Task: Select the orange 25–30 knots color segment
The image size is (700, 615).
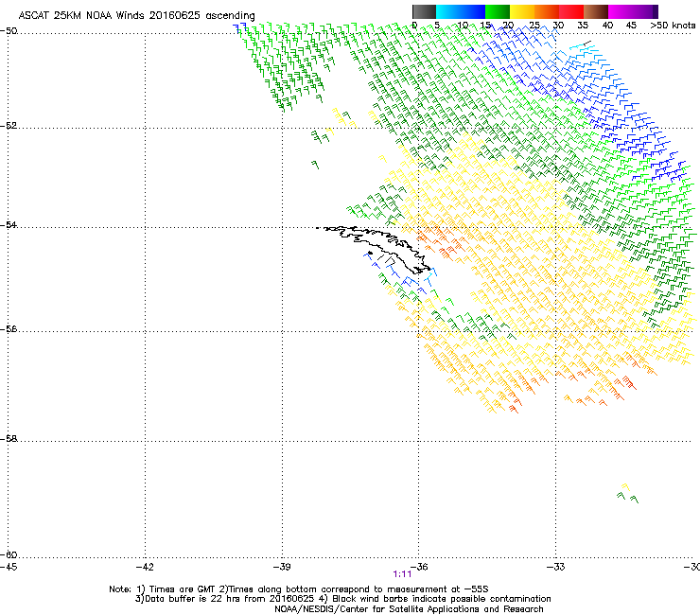Action: click(x=547, y=11)
